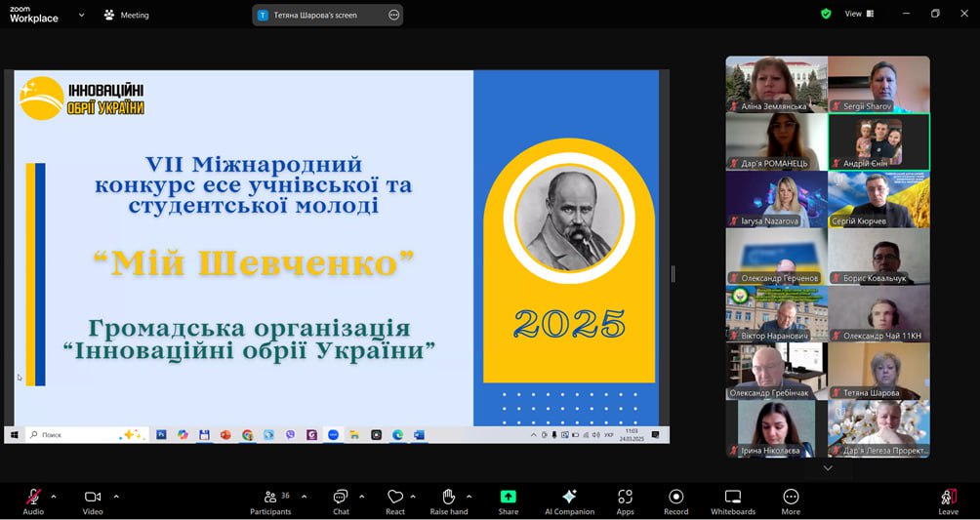Open PowerPoint icon in shared taskbar
The width and height of the screenshot is (980, 520).
point(225,435)
